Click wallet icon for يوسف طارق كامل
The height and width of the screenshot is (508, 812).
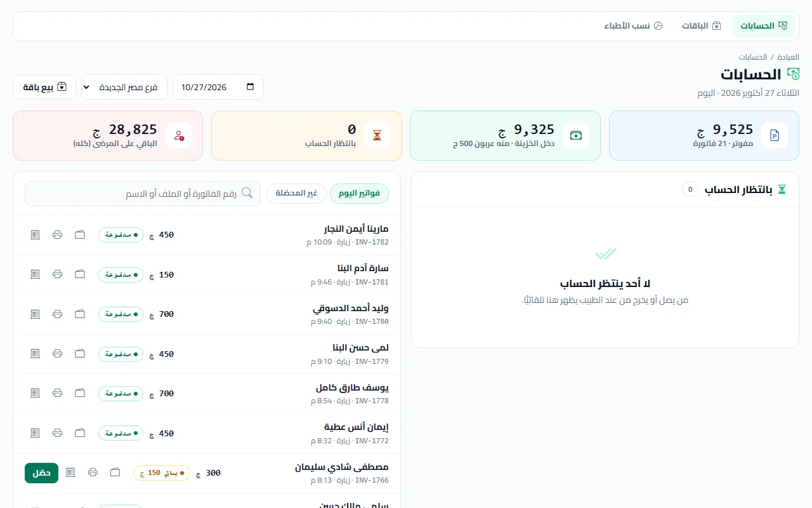pyautogui.click(x=80, y=394)
